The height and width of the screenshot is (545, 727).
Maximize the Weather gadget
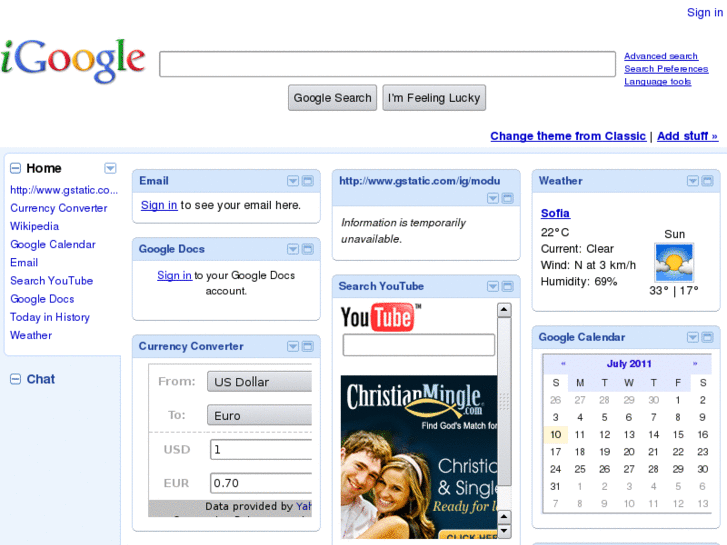point(708,181)
